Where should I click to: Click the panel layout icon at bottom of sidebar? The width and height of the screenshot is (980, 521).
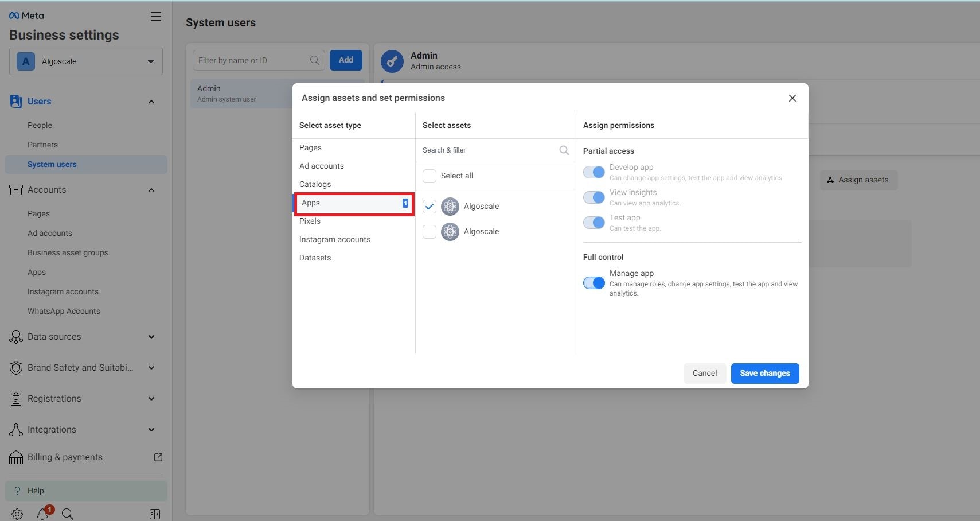155,514
